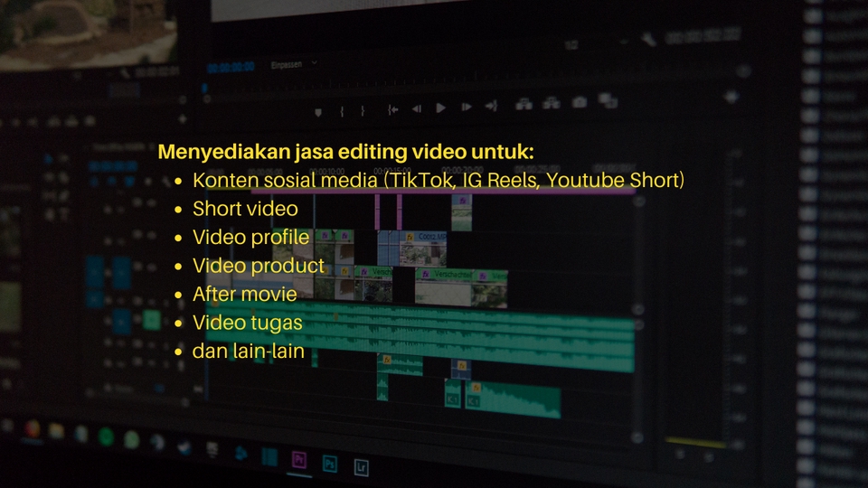The height and width of the screenshot is (488, 868).
Task: Open Lightroom from the taskbar
Action: pos(361,467)
